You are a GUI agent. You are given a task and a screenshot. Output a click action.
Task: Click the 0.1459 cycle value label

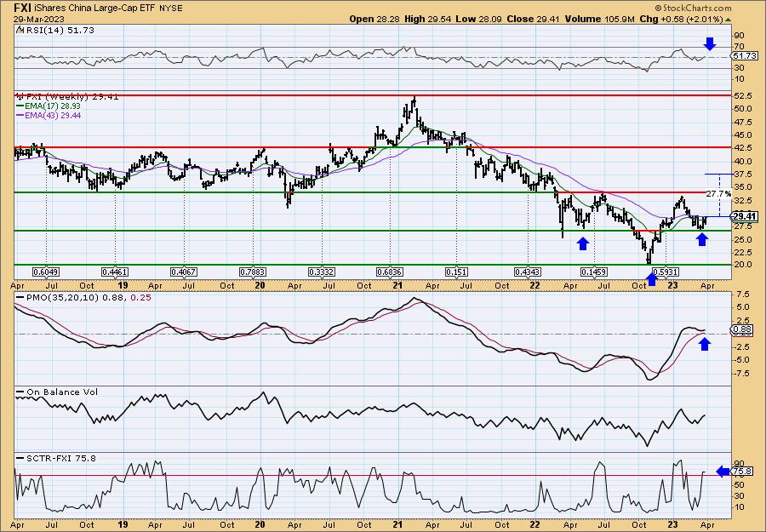tap(593, 272)
